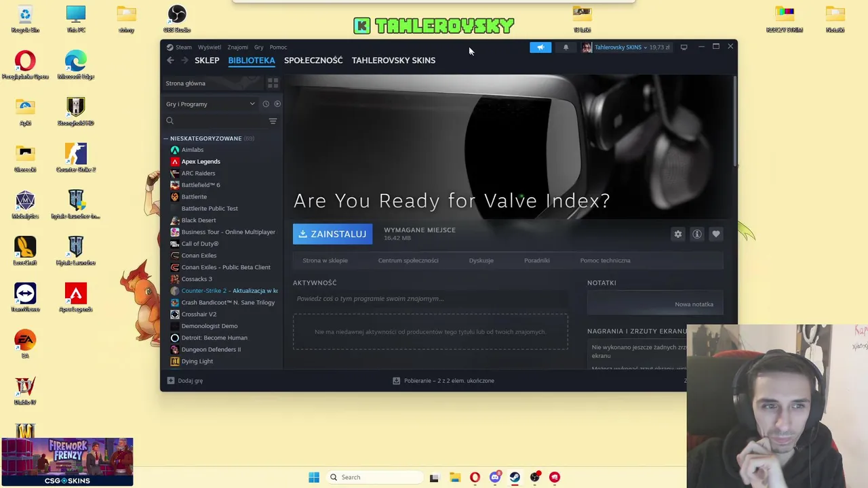
Task: Click the add game plus icon
Action: (170, 381)
